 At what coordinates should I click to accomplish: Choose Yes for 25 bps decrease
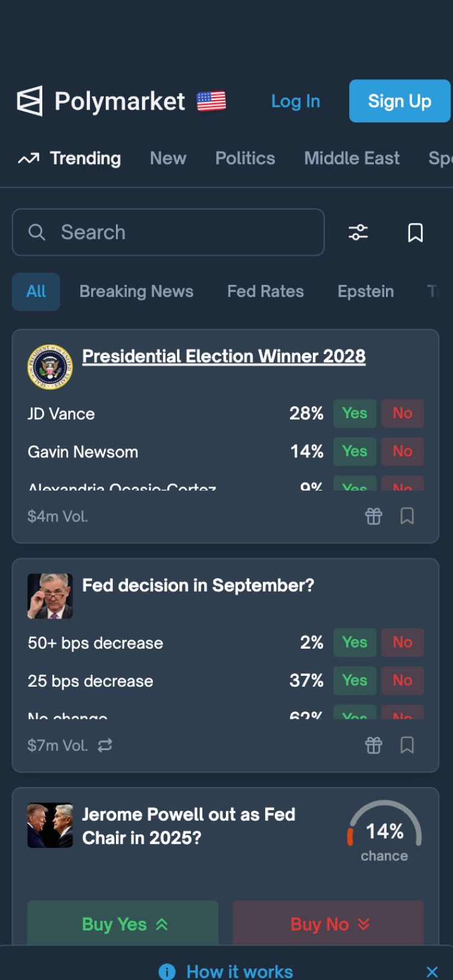coord(355,681)
